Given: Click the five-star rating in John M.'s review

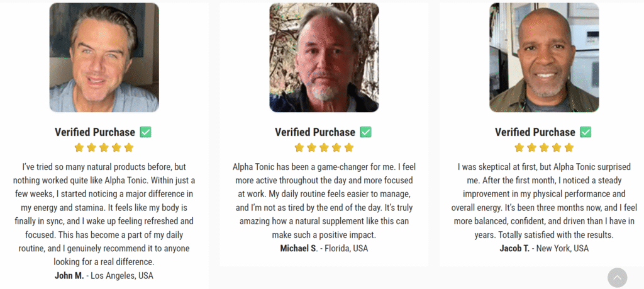Looking at the screenshot, I should click(104, 148).
